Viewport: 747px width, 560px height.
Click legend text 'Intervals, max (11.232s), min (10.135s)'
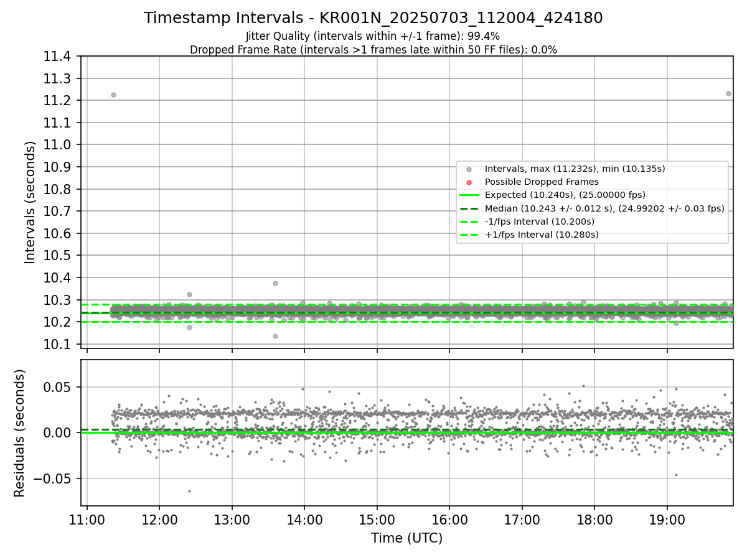click(x=575, y=169)
